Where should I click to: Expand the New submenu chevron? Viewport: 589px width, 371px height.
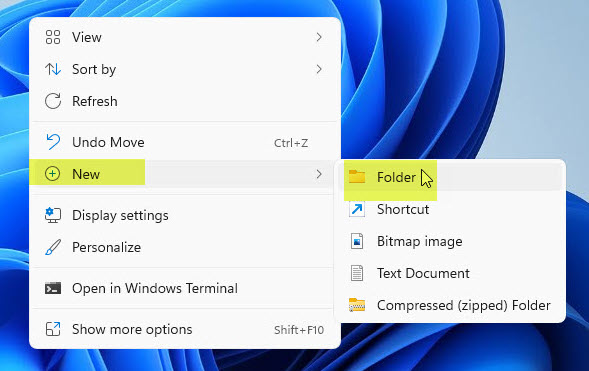pos(319,174)
